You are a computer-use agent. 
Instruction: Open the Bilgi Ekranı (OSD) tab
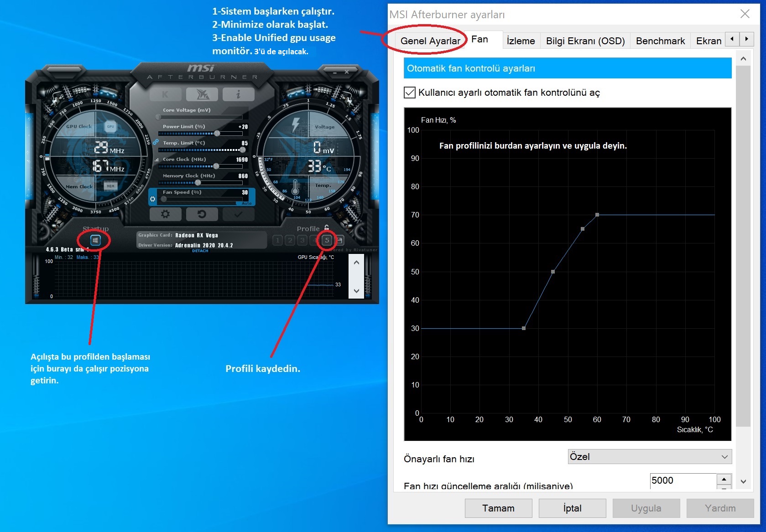(585, 41)
